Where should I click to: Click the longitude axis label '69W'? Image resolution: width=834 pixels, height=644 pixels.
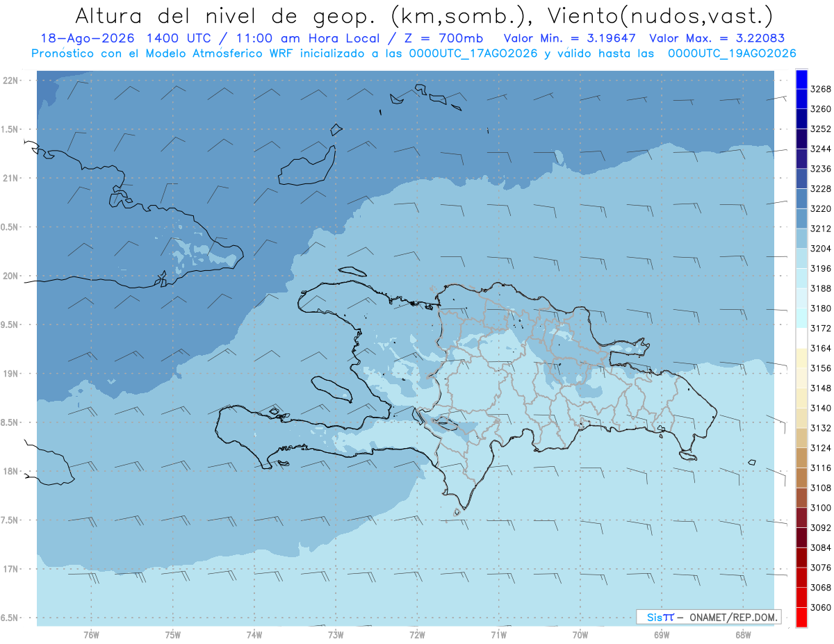coord(662,634)
